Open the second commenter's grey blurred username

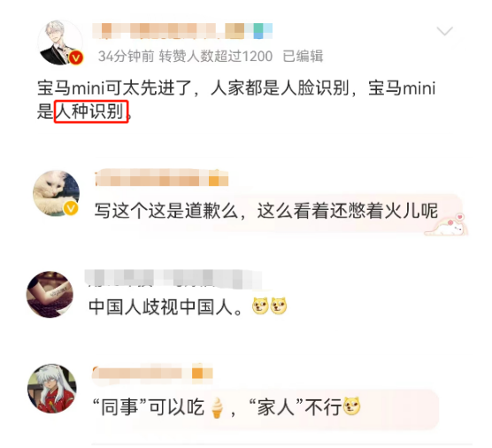point(173,279)
